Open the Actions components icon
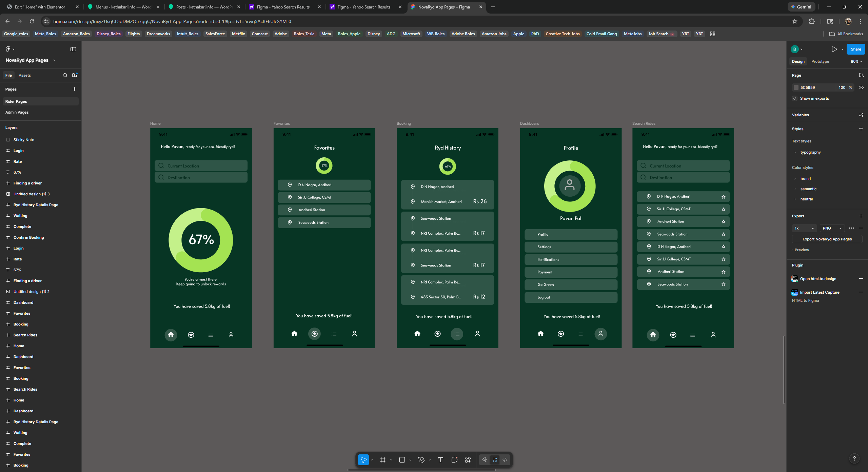868x472 pixels. [x=468, y=460]
